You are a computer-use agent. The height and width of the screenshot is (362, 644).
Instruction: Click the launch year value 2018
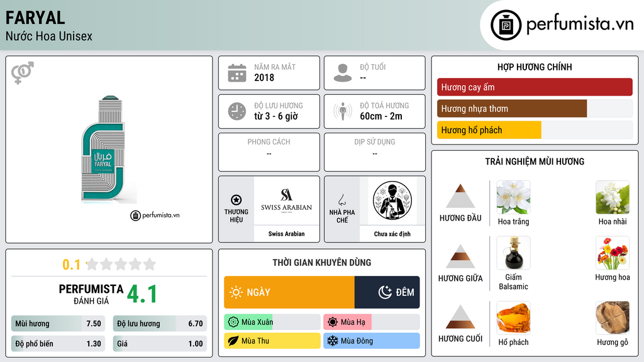[264, 77]
